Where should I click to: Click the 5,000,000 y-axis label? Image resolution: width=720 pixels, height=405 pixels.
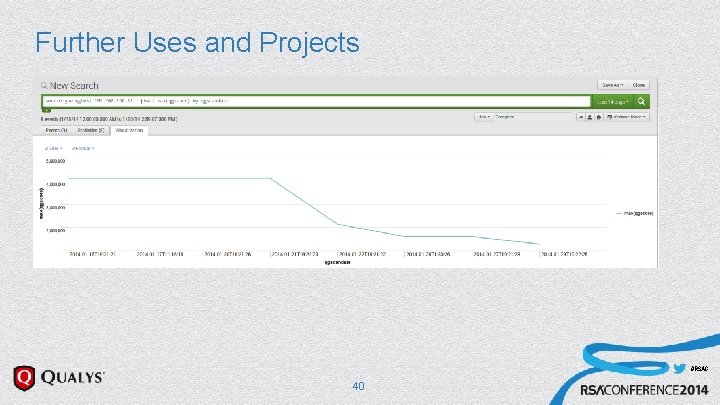[56, 161]
